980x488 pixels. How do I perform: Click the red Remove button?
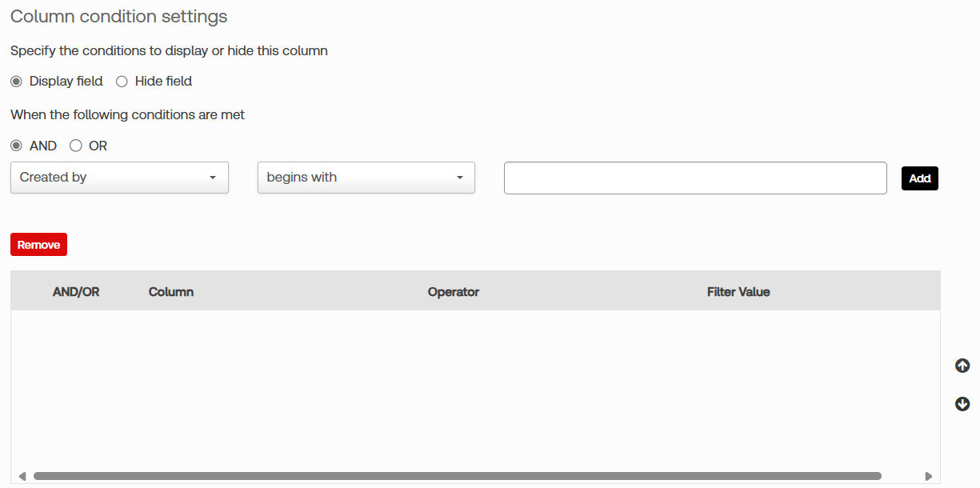[38, 245]
